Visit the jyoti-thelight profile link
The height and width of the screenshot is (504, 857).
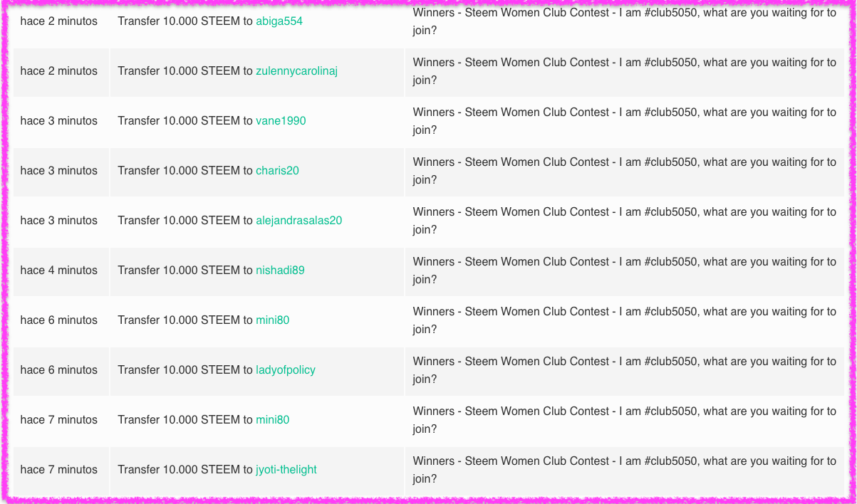(286, 470)
